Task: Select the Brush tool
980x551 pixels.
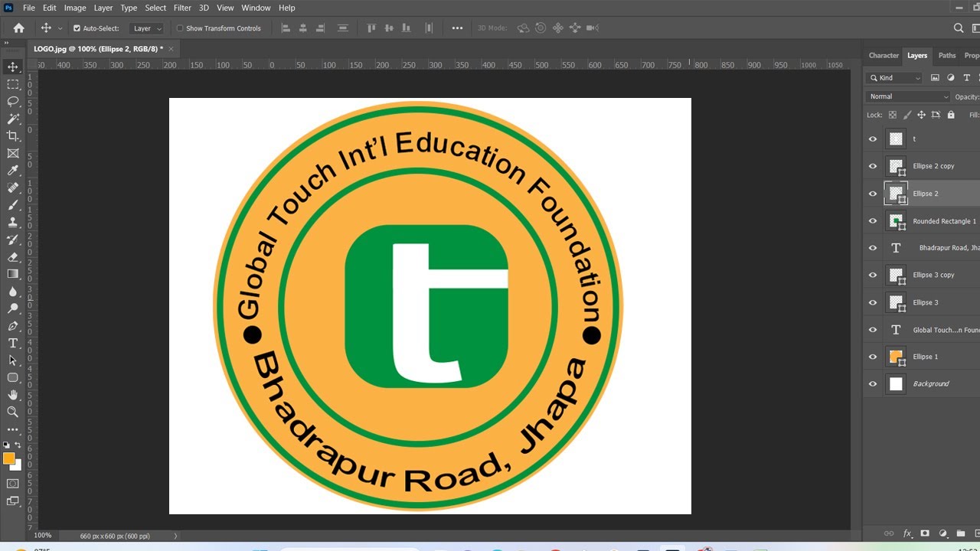Action: (13, 205)
